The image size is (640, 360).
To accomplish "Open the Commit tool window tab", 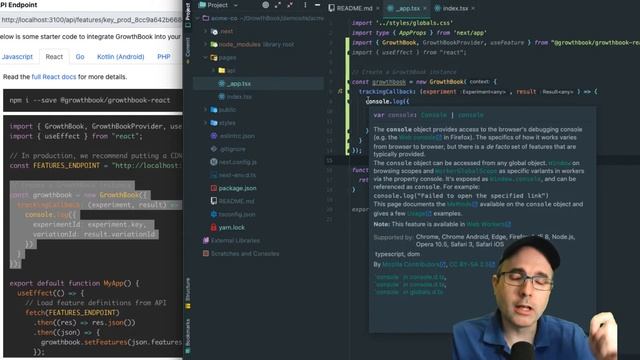I will [188, 50].
